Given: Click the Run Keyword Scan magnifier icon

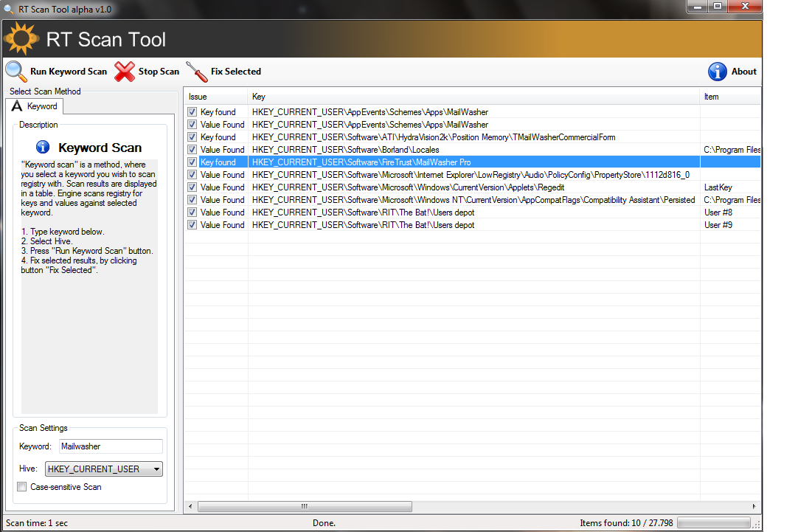Looking at the screenshot, I should [16, 72].
